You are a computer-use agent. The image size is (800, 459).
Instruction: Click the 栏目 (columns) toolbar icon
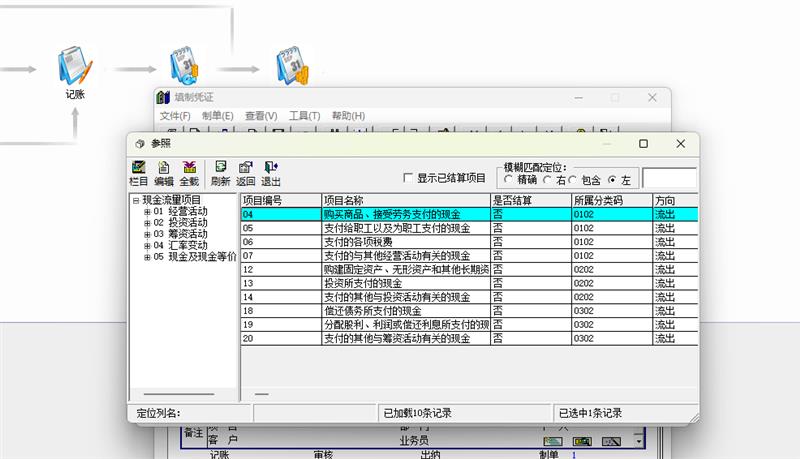pos(139,173)
